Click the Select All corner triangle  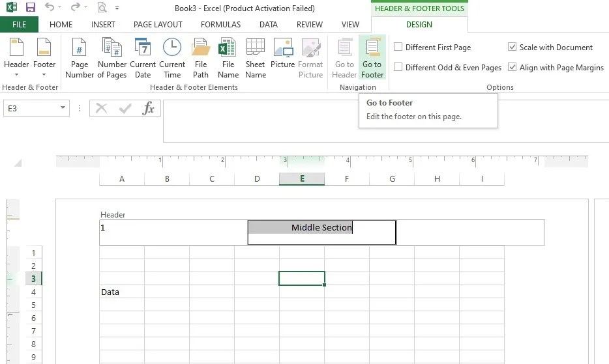[18, 163]
